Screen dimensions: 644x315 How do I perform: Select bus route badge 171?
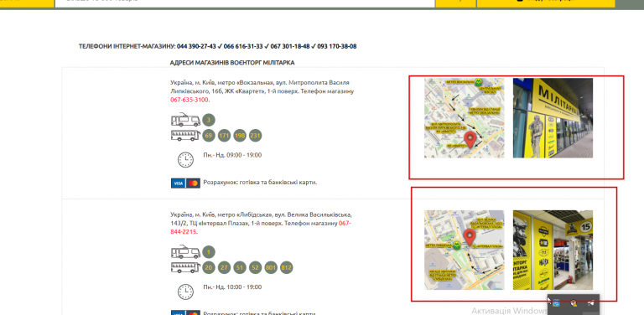tap(224, 136)
